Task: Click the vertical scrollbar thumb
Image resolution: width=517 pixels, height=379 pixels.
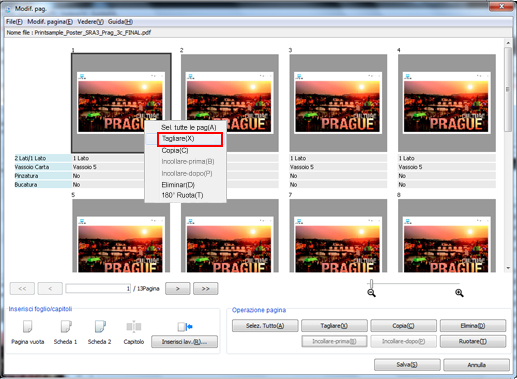Action: [x=508, y=89]
